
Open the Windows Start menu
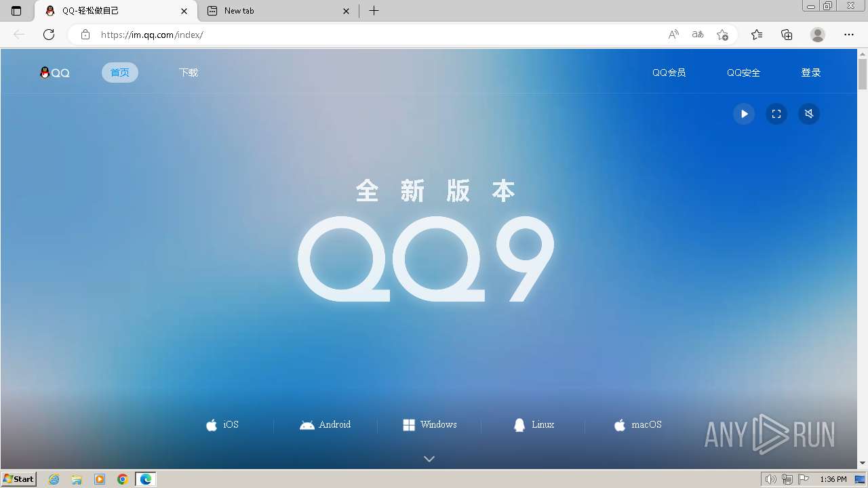click(19, 479)
